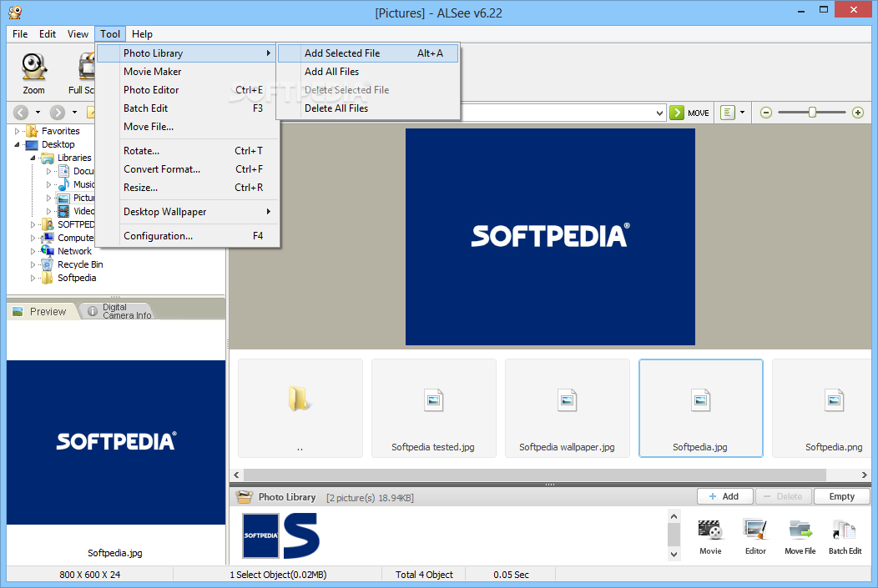This screenshot has height=588, width=878.
Task: Collapse the Desktop tree node
Action: tap(17, 144)
